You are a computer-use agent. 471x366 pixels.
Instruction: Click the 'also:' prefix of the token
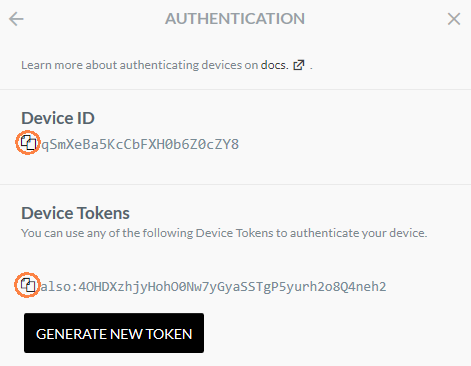[59, 287]
